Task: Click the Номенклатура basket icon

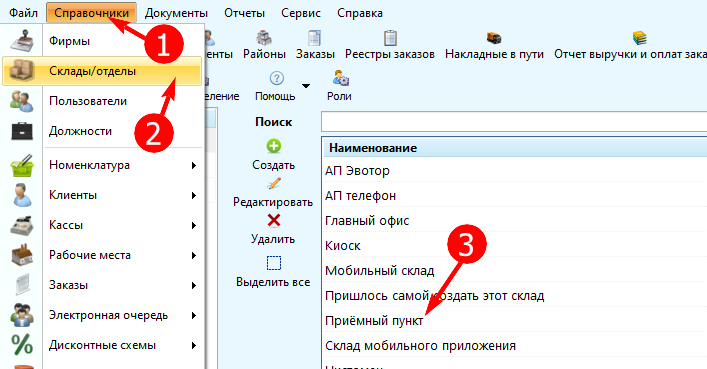Action: pos(21,165)
